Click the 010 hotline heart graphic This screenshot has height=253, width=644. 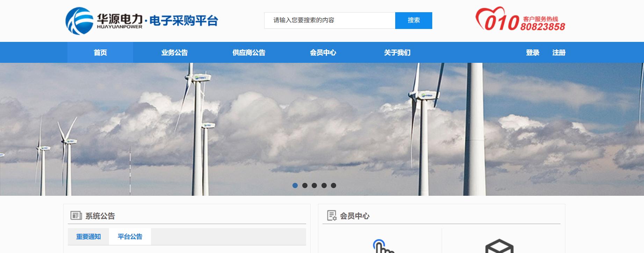tap(497, 19)
